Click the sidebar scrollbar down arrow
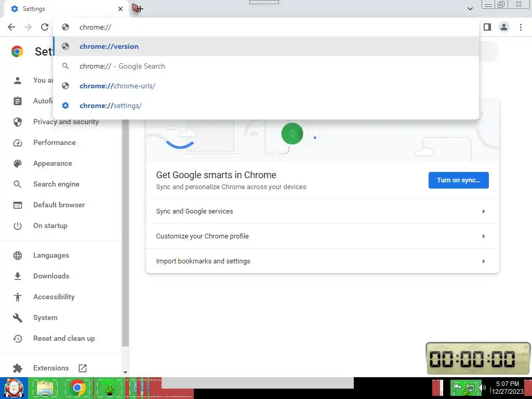Viewport: 532px width, 399px height. (125, 372)
